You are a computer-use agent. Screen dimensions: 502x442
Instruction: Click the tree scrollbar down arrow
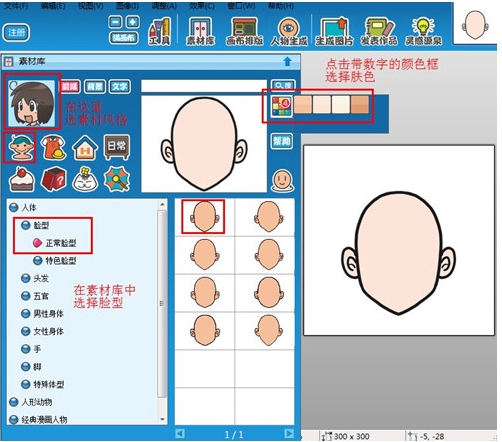coord(162,419)
